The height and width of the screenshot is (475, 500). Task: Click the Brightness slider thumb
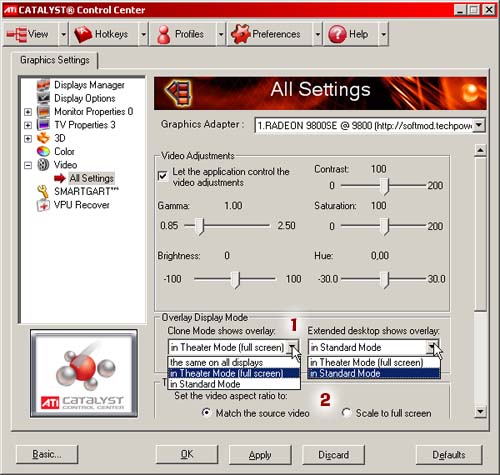point(235,279)
